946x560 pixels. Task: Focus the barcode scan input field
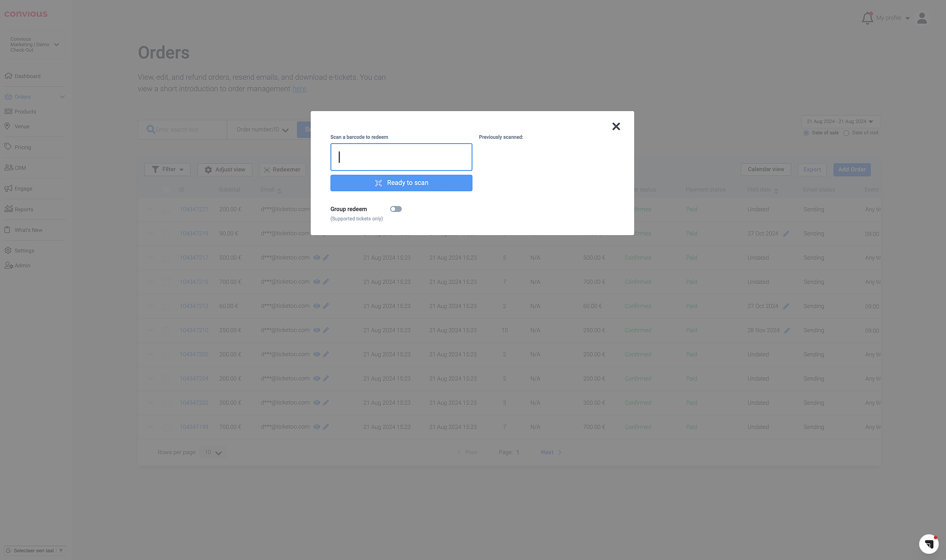point(401,157)
